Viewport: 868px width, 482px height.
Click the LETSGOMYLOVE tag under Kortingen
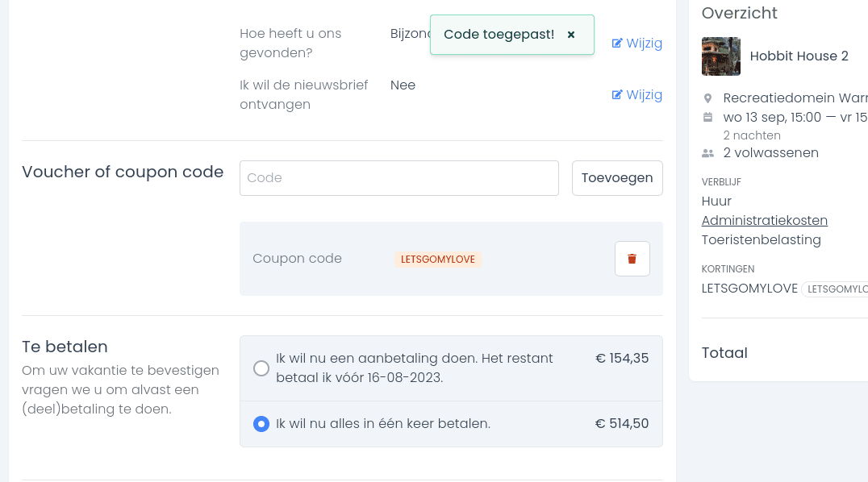pos(837,289)
